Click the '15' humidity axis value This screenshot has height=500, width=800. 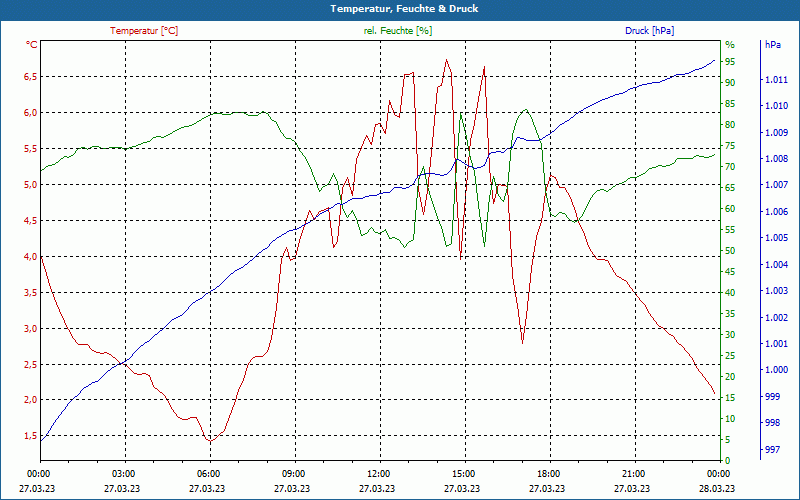730,397
